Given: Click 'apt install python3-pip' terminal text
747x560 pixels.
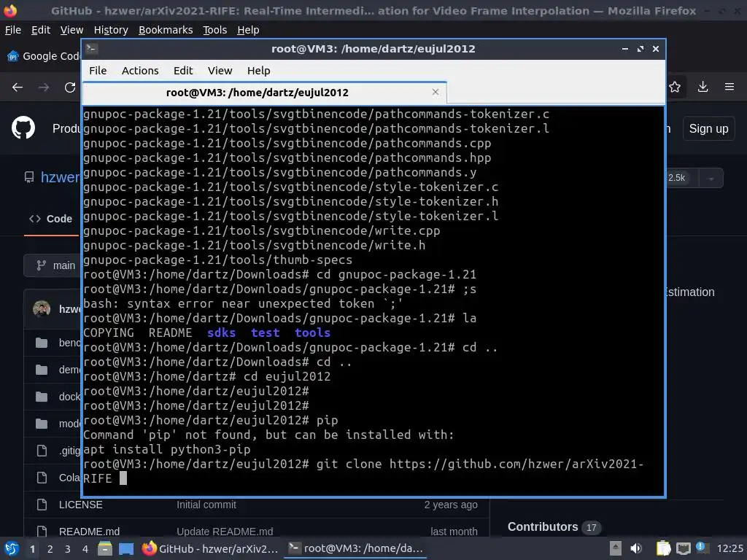Looking at the screenshot, I should click(167, 449).
